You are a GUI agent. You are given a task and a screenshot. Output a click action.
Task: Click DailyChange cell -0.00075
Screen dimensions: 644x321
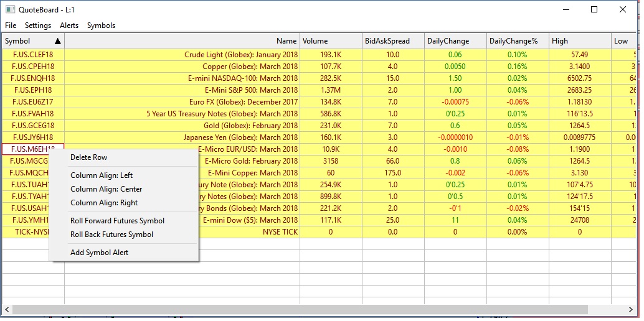point(455,102)
